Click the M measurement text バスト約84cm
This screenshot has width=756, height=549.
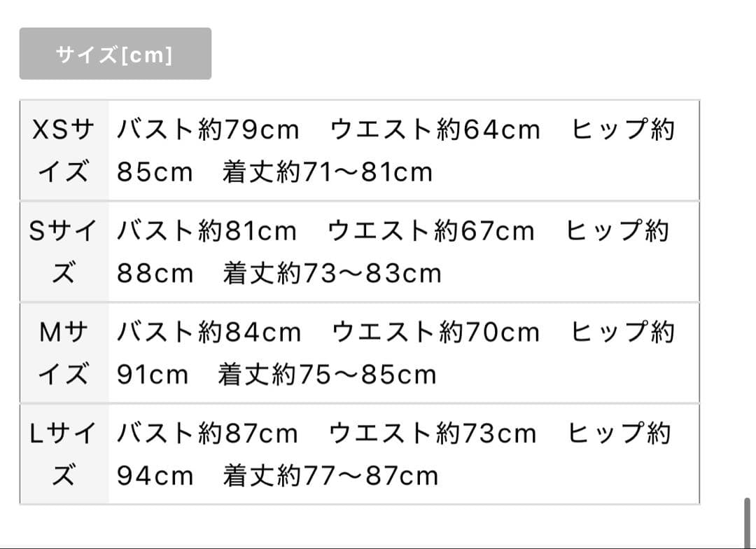[209, 332]
